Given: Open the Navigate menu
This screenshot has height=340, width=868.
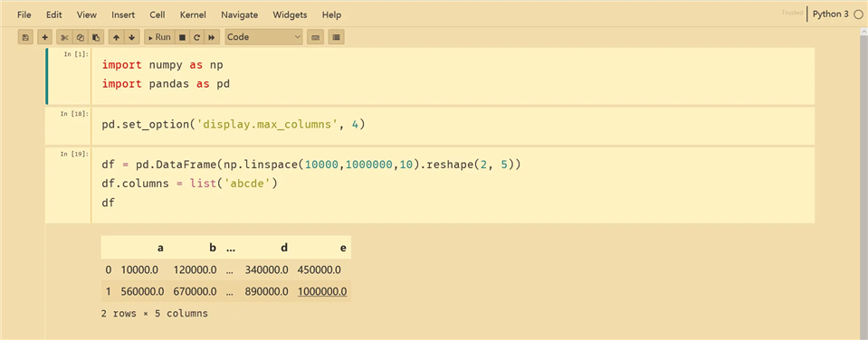Looking at the screenshot, I should coord(240,15).
